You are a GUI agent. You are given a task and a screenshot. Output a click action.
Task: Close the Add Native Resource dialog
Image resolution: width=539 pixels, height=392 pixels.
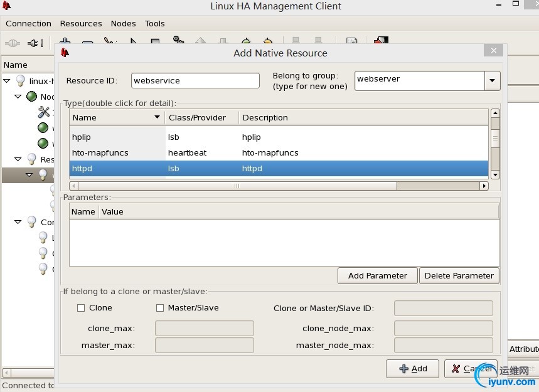pyautogui.click(x=493, y=51)
